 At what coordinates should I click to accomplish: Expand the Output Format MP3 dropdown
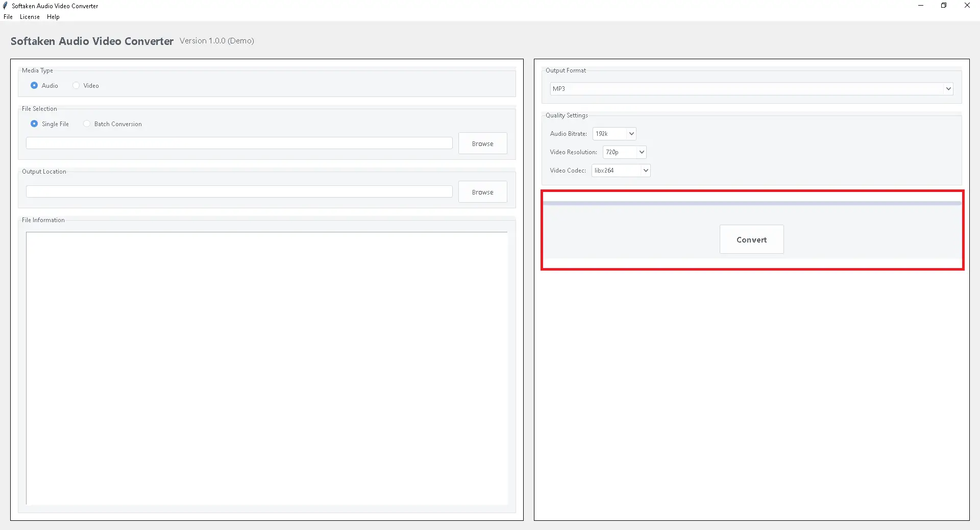[x=751, y=89]
